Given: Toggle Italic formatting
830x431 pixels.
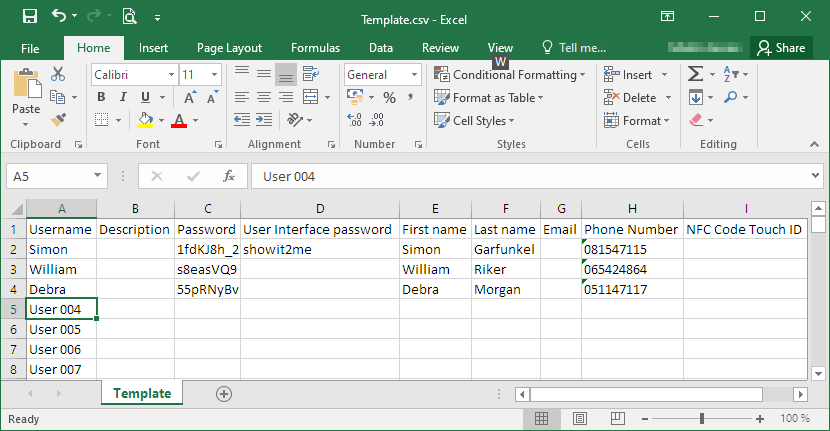Looking at the screenshot, I should pyautogui.click(x=123, y=97).
